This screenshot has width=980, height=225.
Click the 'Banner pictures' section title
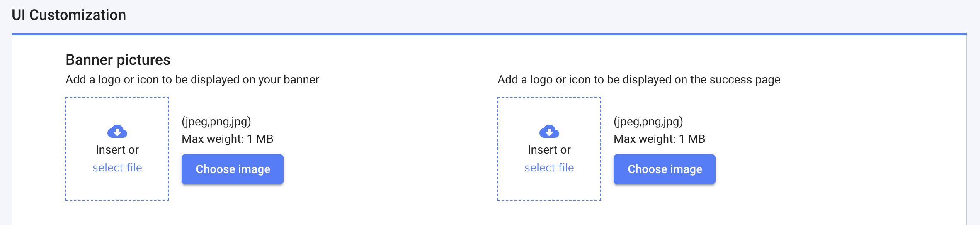(118, 60)
